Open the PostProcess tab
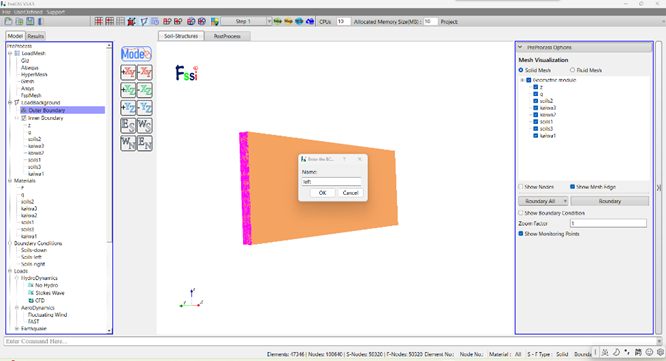This screenshot has width=666, height=361. click(x=227, y=36)
